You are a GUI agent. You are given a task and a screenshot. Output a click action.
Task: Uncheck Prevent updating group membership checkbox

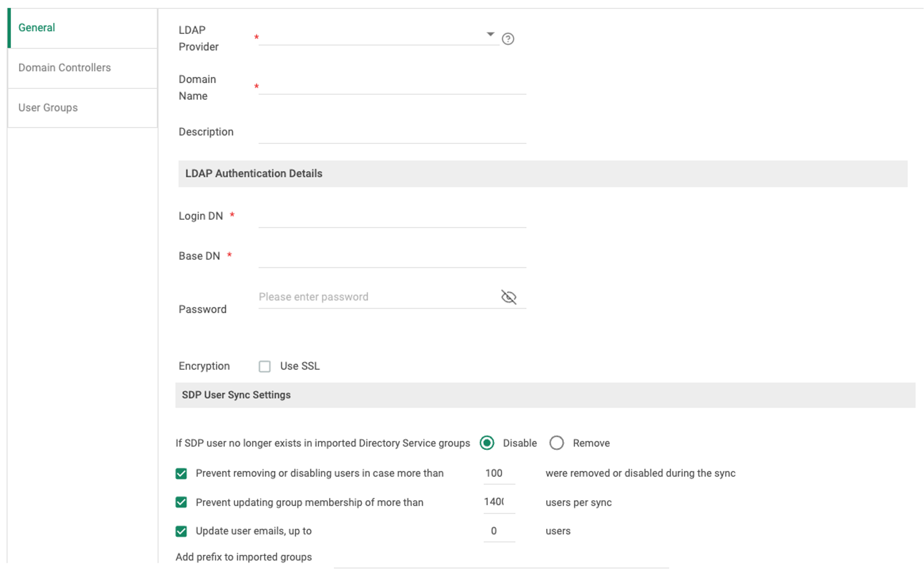coord(181,503)
